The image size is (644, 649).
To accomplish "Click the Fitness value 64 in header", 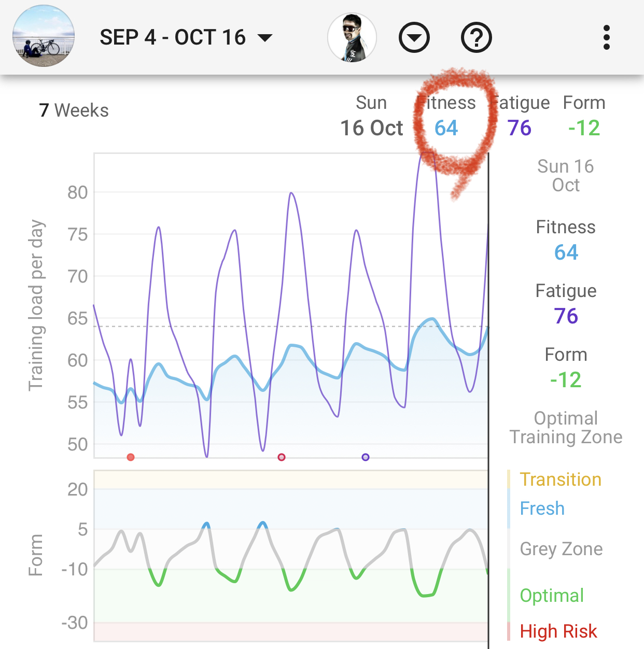I will (446, 128).
